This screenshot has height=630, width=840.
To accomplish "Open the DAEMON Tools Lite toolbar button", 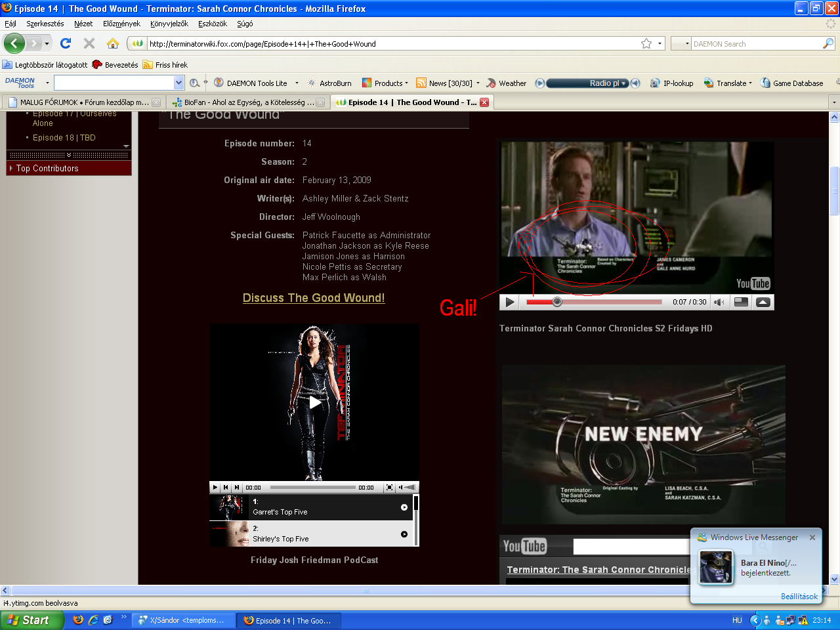I will (x=251, y=83).
